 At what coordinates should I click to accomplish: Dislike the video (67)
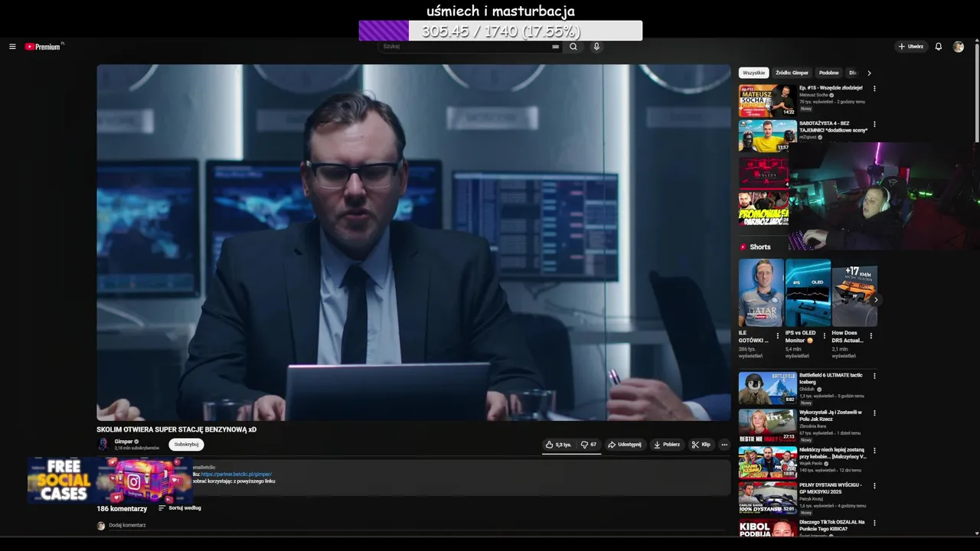tap(588, 445)
